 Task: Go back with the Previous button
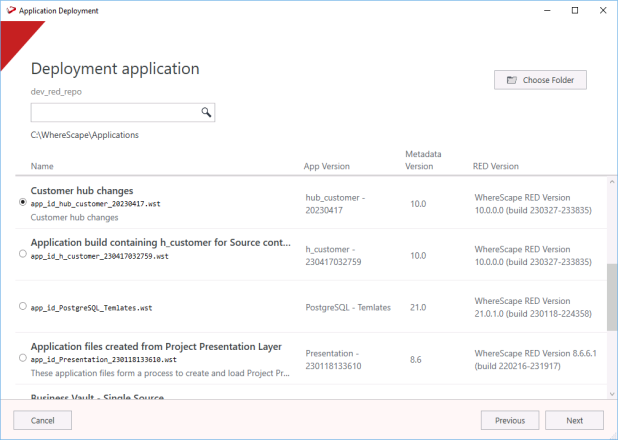510,420
